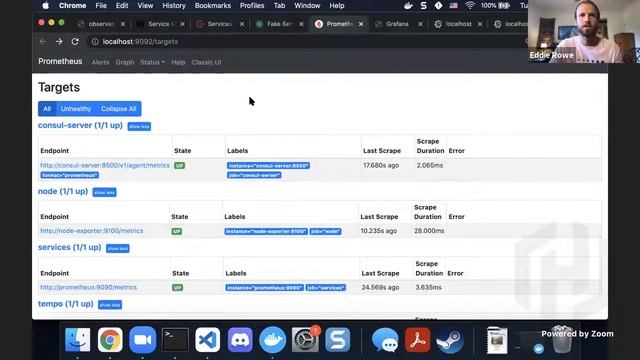Collapse services group with show less
The image size is (640, 360).
(118, 249)
